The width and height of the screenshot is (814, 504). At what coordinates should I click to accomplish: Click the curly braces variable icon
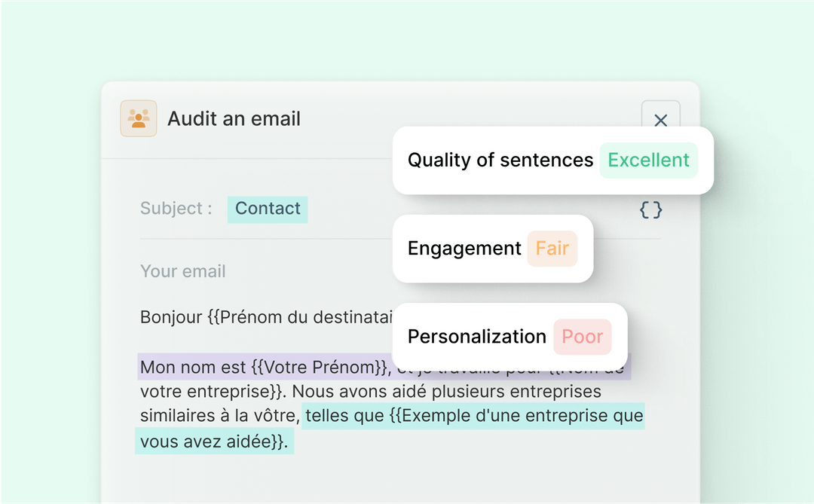(650, 209)
